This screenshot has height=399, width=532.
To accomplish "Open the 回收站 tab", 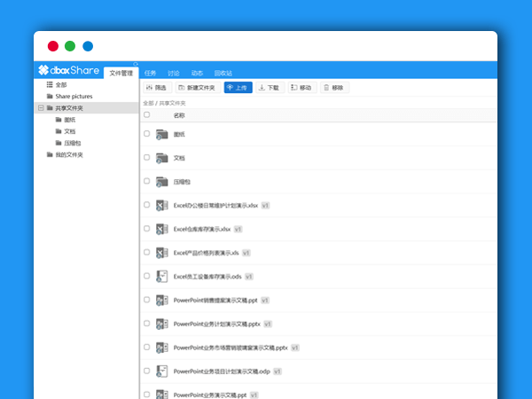I will pyautogui.click(x=223, y=73).
